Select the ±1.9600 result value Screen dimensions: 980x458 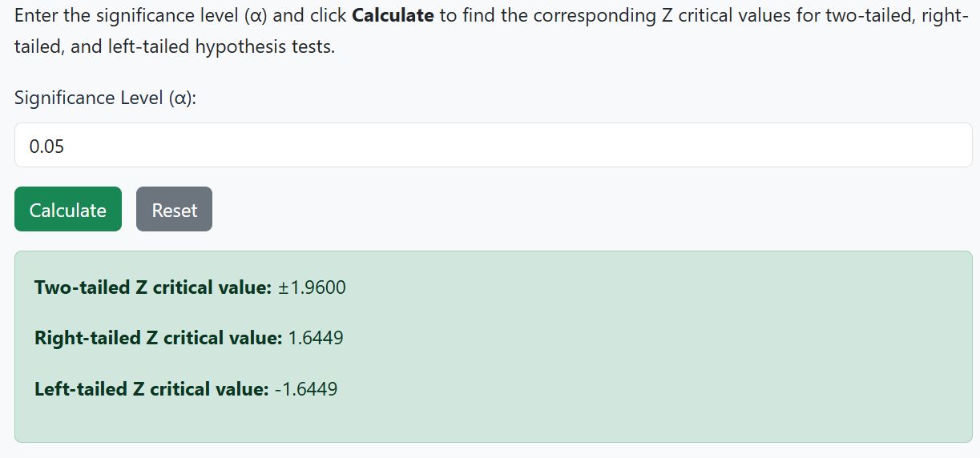[x=313, y=287]
